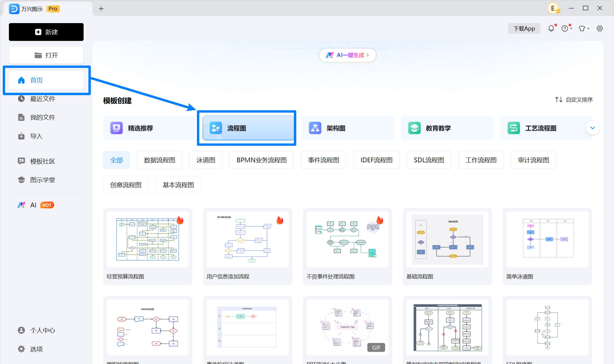Select the 流程图 category
Image resolution: width=614 pixels, height=364 pixels.
pos(248,128)
